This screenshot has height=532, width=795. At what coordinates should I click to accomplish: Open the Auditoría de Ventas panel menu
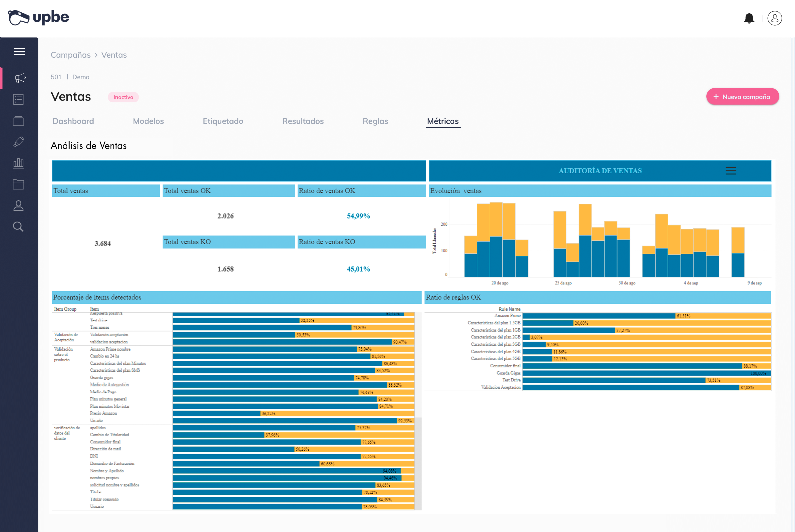731,171
